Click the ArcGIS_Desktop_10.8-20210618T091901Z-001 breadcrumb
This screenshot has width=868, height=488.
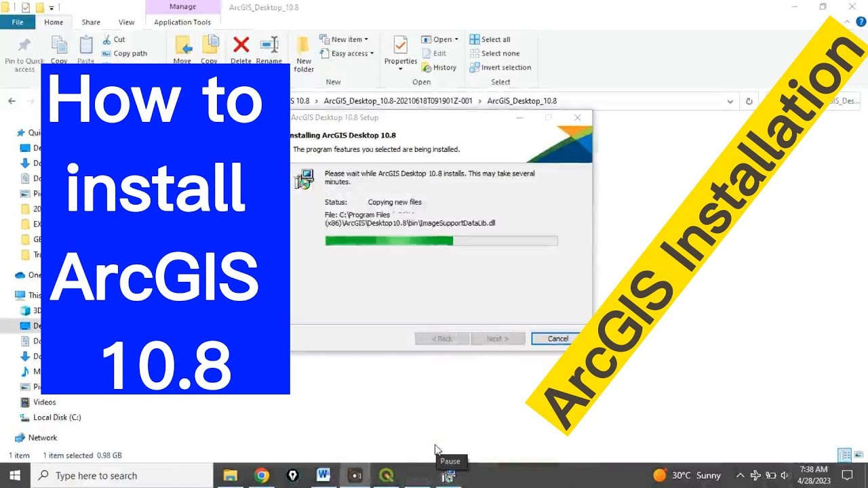point(398,101)
